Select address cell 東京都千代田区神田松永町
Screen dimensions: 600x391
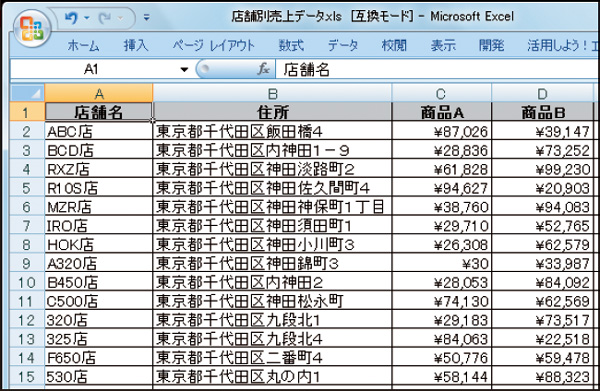tap(272, 301)
